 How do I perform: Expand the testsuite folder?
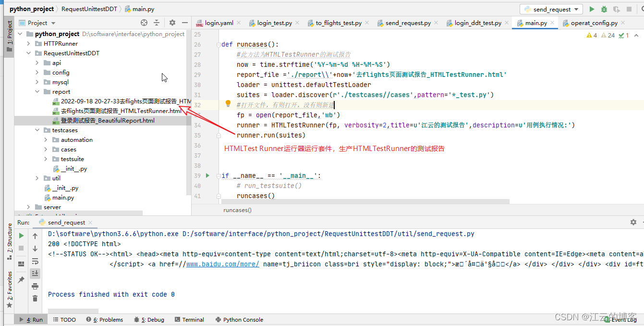click(46, 159)
